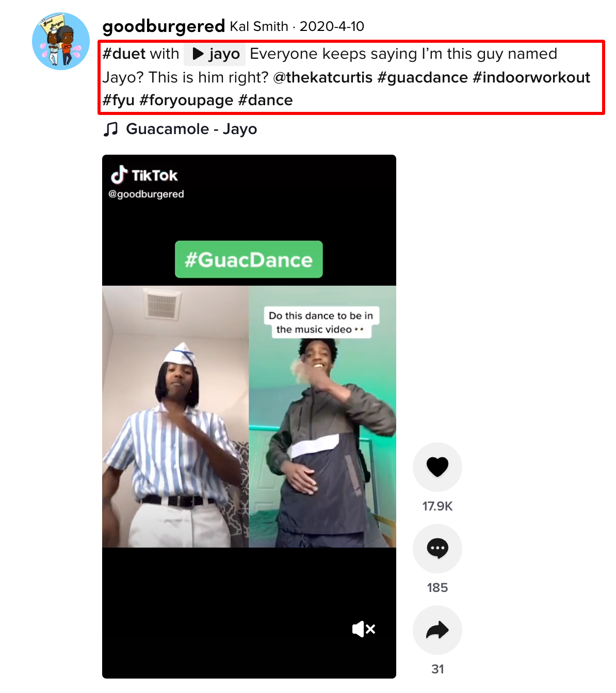The width and height of the screenshot is (616, 693).
Task: Open the jayo duet source video chip
Action: click(215, 54)
